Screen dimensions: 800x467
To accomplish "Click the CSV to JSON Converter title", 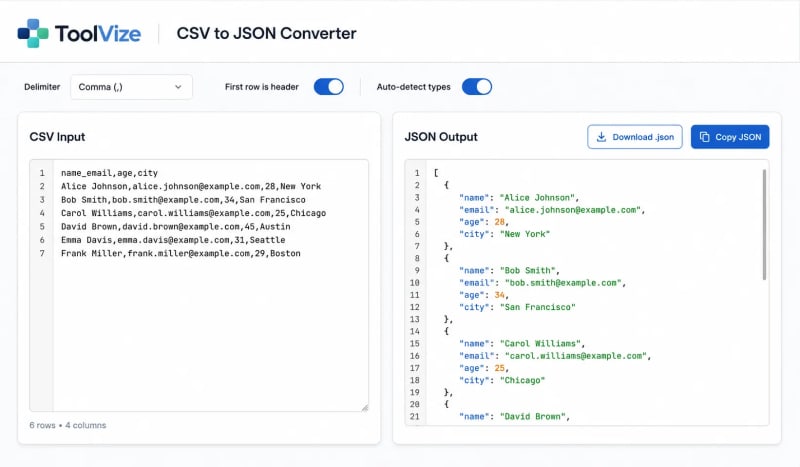I will (266, 34).
